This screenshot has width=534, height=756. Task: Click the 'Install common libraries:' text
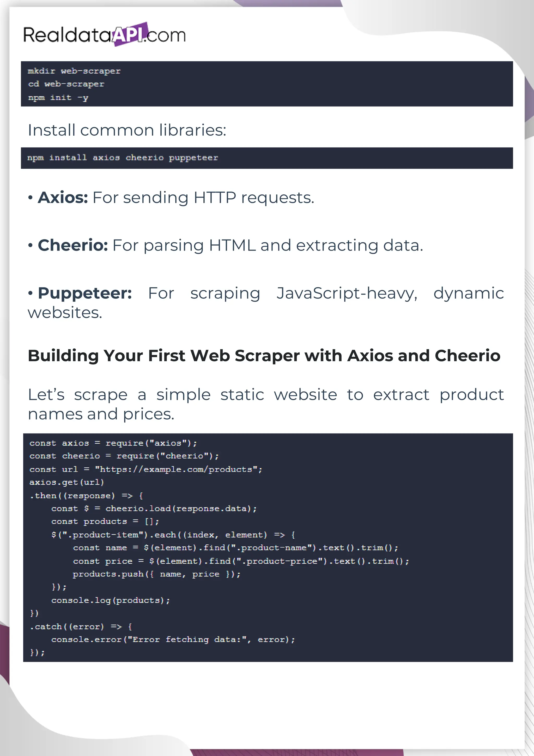click(x=127, y=130)
